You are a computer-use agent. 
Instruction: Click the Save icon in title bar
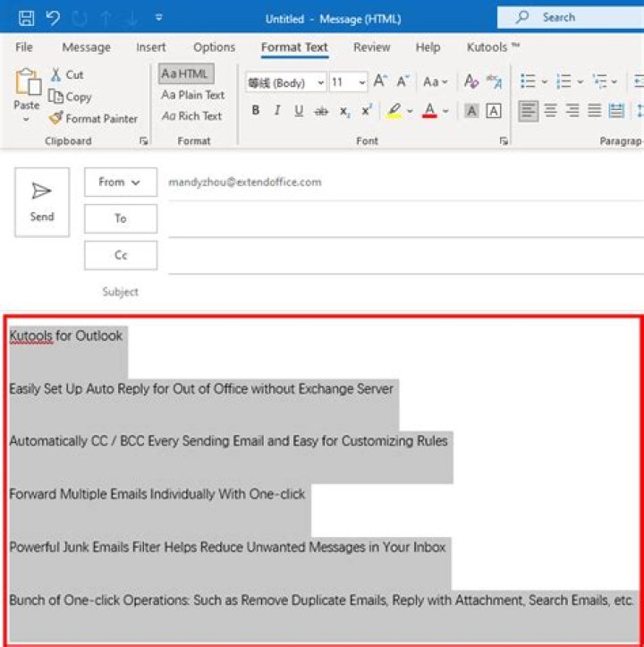click(x=27, y=18)
